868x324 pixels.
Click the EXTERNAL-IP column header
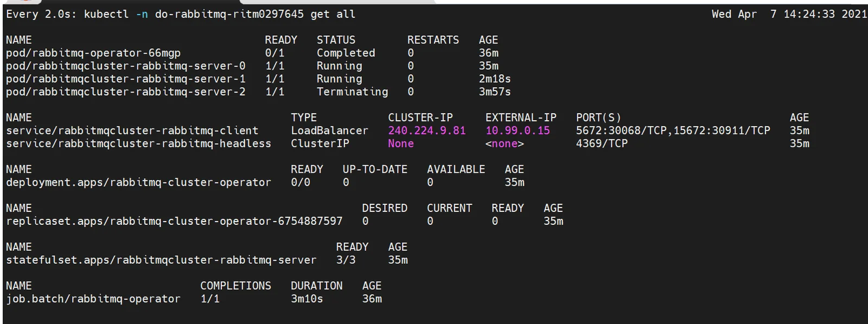521,118
